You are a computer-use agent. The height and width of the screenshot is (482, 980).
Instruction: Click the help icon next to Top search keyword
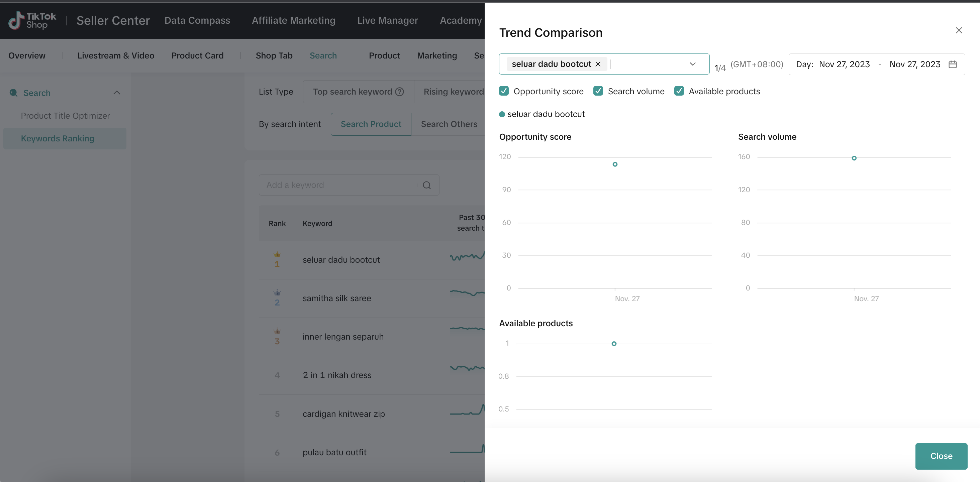399,92
